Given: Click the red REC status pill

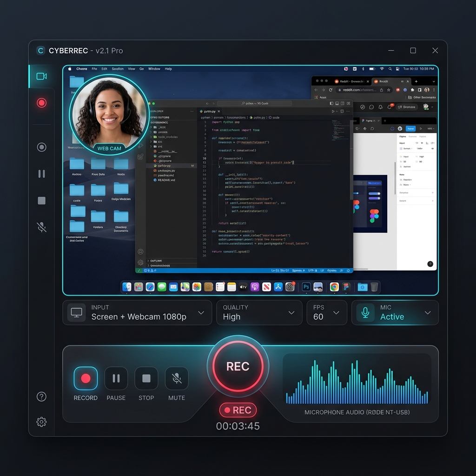Looking at the screenshot, I should 238,410.
